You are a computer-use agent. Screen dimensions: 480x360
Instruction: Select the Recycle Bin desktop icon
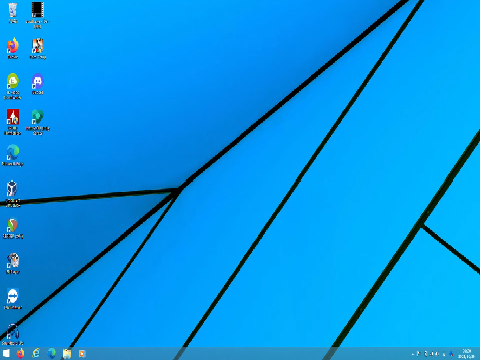[13, 13]
